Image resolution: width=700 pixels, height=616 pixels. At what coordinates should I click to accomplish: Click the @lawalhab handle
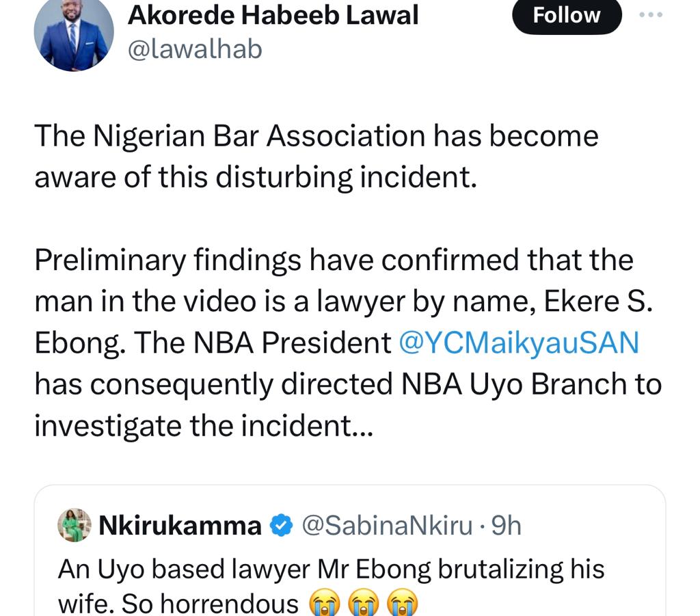click(195, 49)
